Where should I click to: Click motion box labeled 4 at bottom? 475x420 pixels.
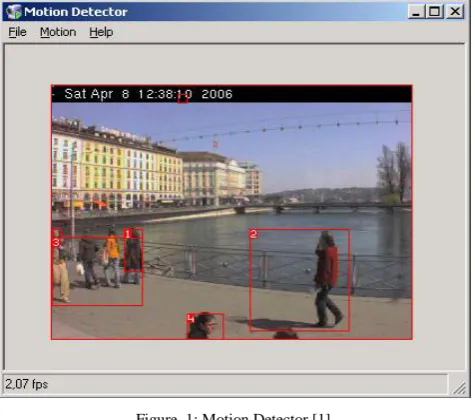pos(205,326)
